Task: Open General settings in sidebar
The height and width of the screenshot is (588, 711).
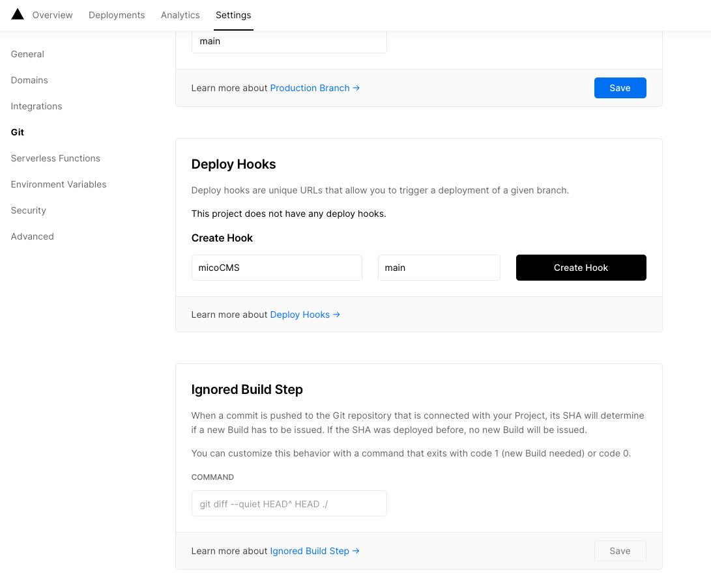Action: (27, 54)
